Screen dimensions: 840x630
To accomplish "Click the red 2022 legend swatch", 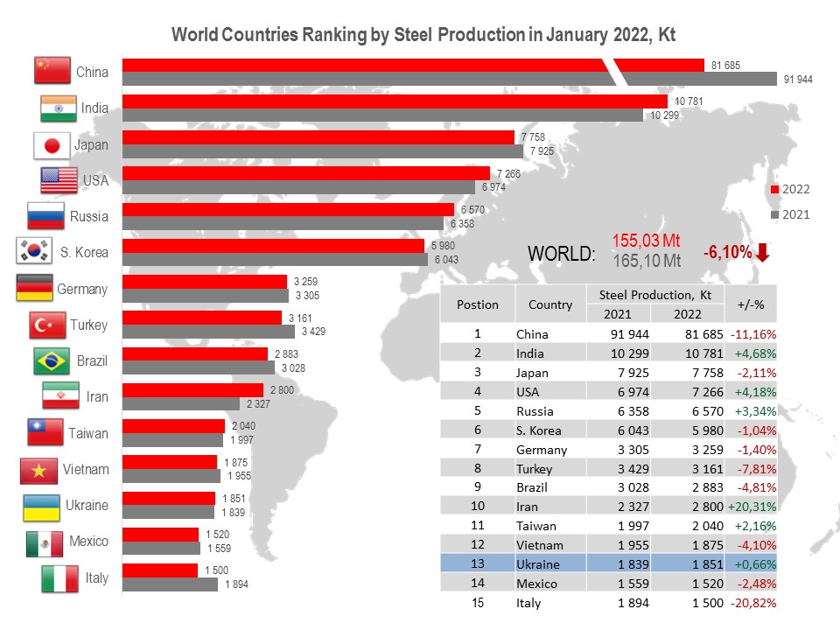I will click(774, 189).
